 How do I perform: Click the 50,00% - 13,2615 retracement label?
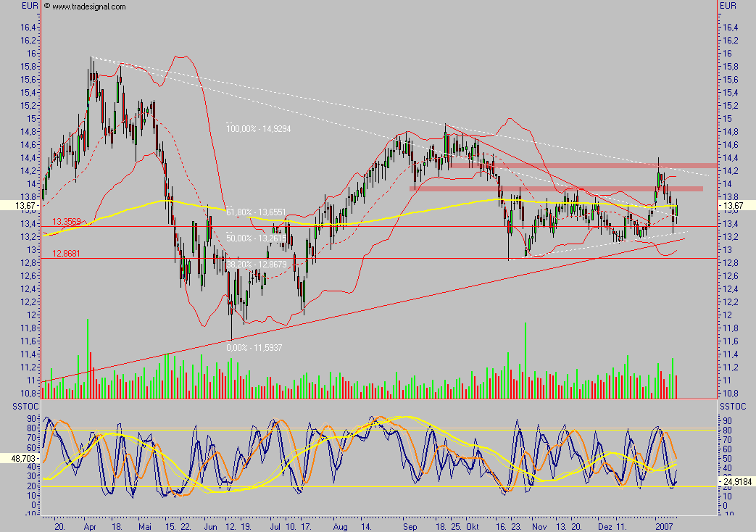click(x=256, y=238)
